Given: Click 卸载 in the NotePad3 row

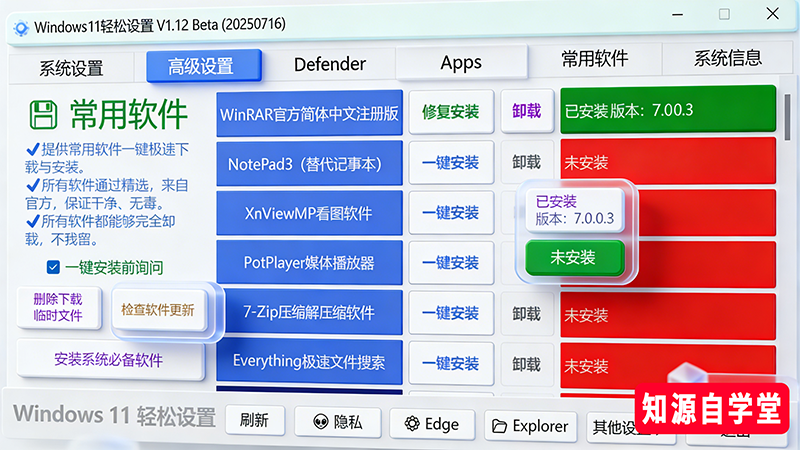Looking at the screenshot, I should pos(527,162).
